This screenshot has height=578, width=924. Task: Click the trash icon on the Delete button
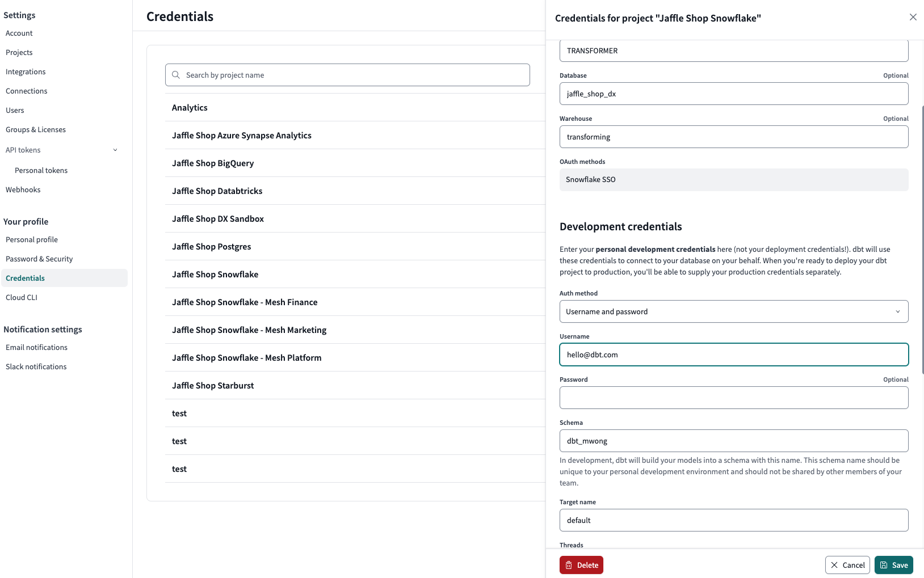pyautogui.click(x=569, y=565)
